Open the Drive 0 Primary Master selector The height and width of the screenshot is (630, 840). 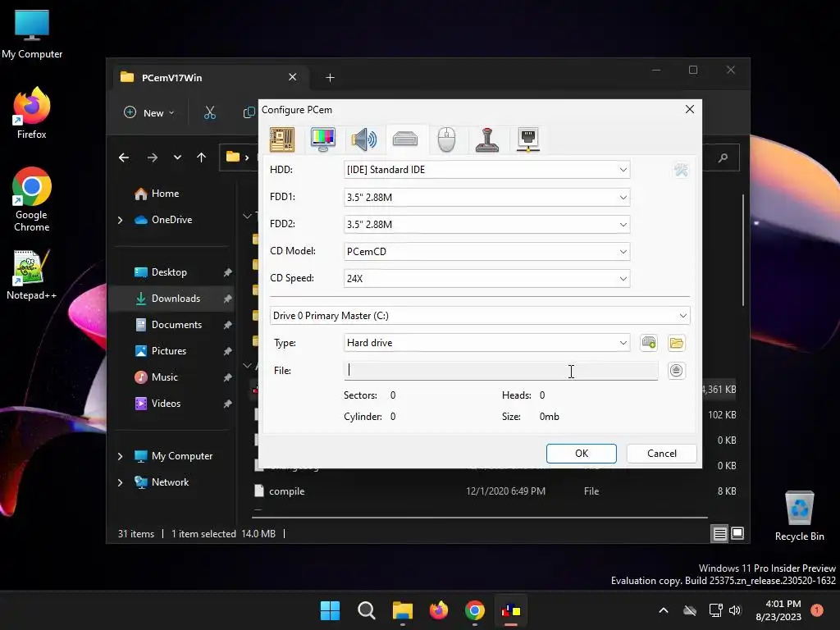(480, 316)
